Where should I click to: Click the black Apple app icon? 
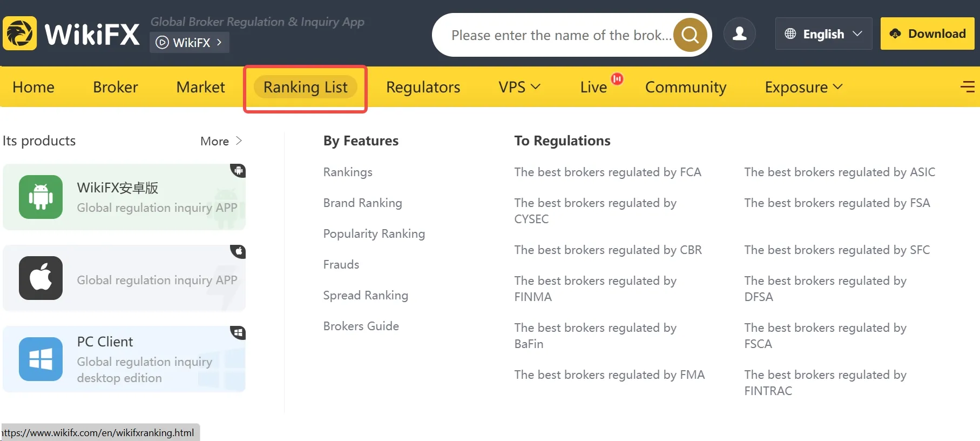pos(40,278)
